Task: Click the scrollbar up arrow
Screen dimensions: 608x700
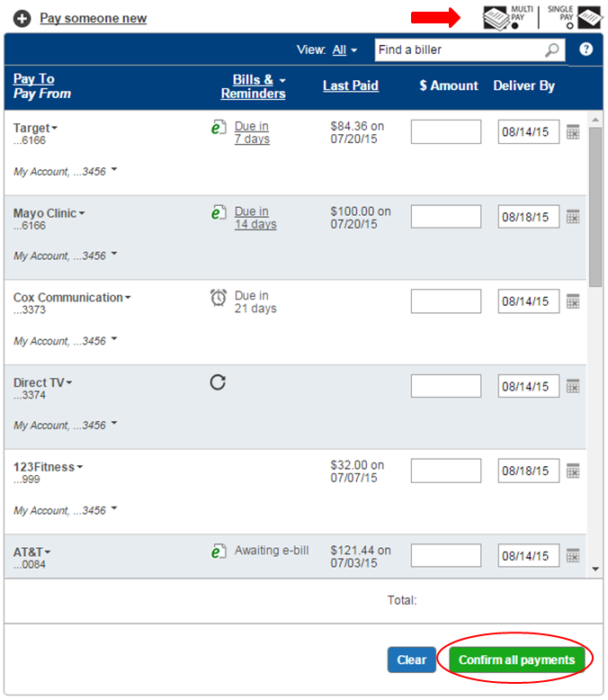Action: pyautogui.click(x=595, y=120)
